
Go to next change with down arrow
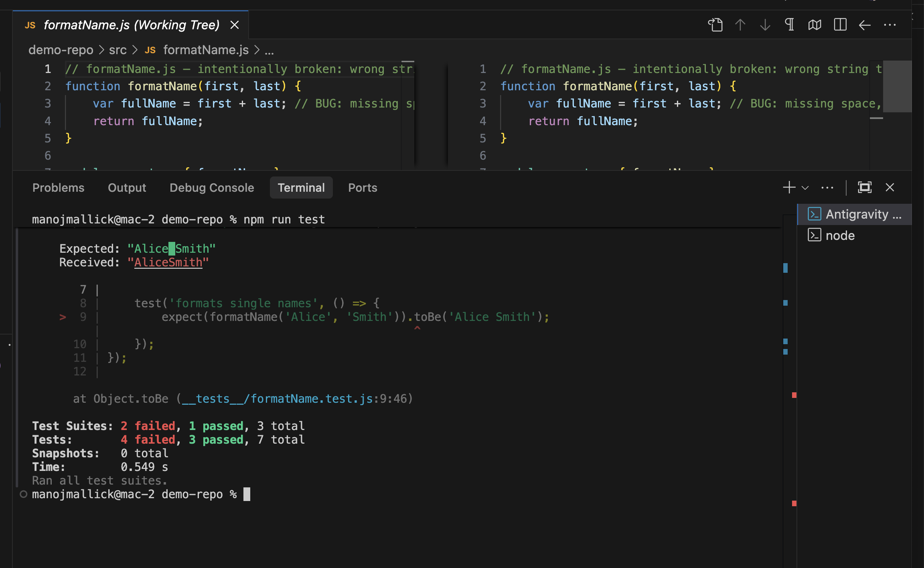pyautogui.click(x=765, y=25)
